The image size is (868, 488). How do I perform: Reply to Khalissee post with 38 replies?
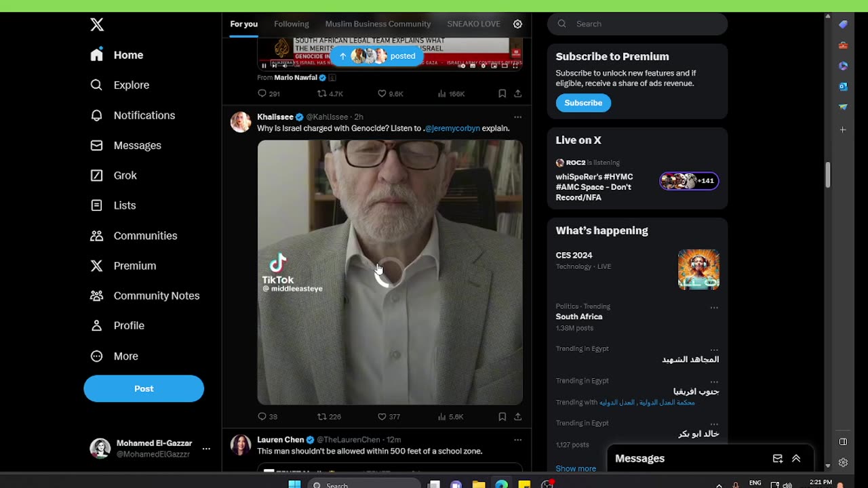tap(267, 417)
